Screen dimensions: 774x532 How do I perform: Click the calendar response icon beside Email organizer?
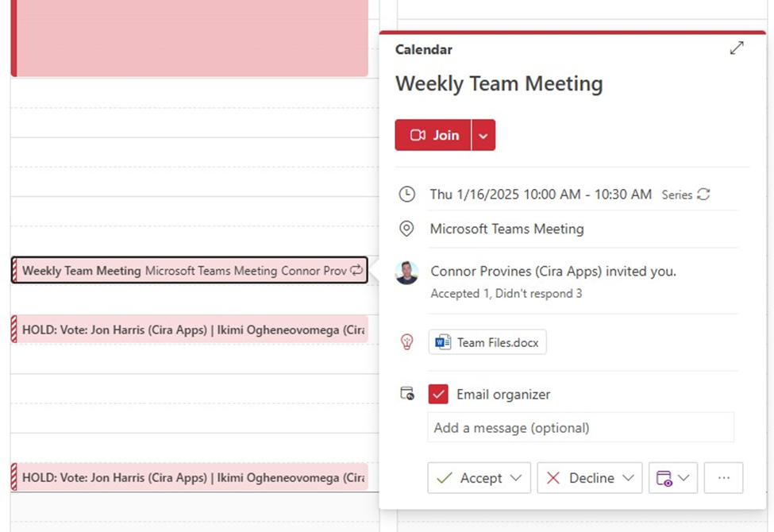(406, 394)
